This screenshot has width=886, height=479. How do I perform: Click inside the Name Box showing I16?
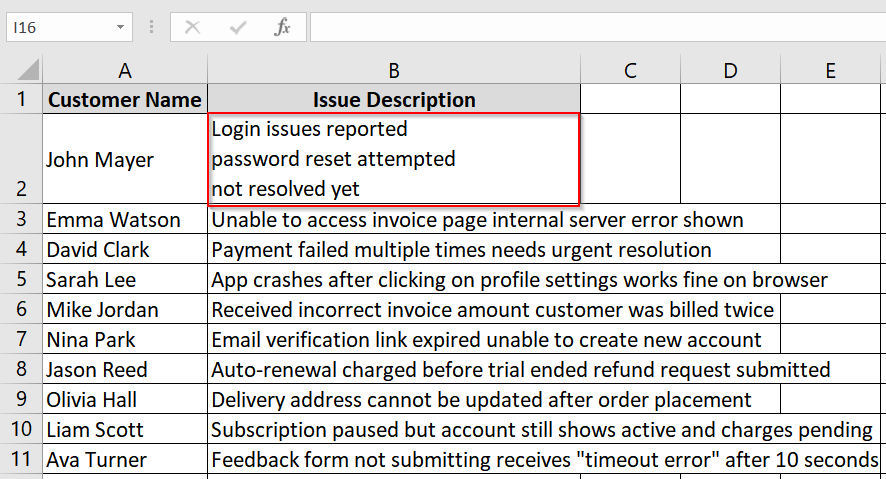tap(61, 27)
